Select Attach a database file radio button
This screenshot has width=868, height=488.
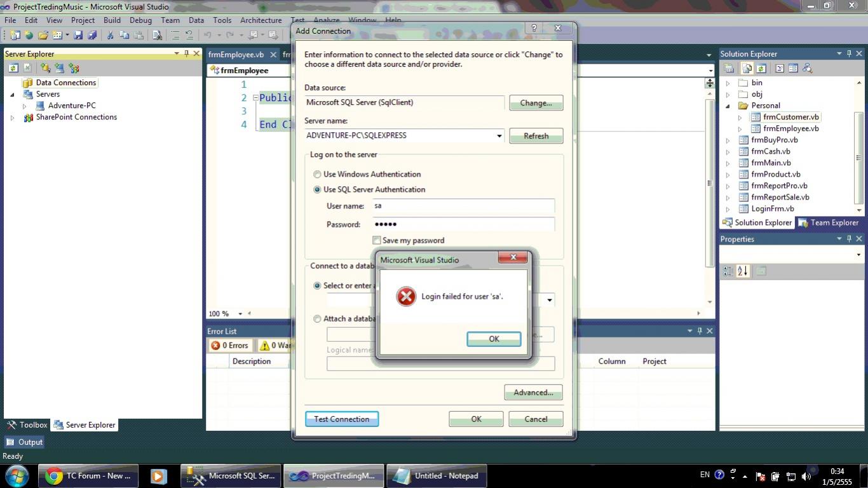pyautogui.click(x=317, y=319)
